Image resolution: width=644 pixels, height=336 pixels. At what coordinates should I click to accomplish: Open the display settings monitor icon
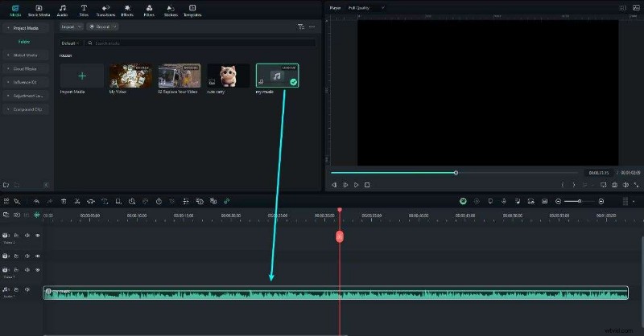tap(603, 185)
